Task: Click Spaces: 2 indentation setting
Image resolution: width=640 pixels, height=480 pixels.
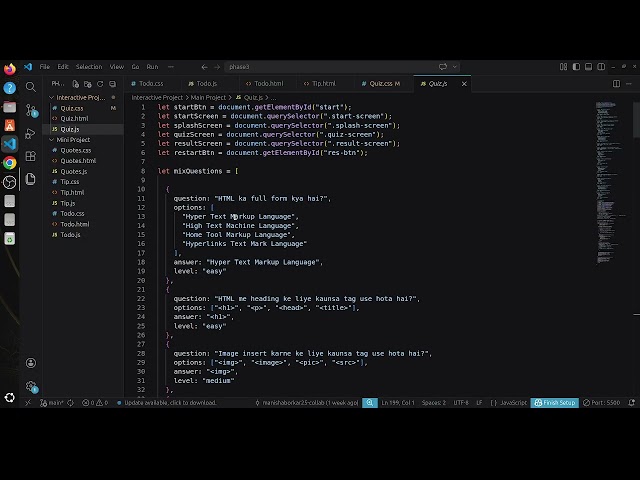Action: 433,402
